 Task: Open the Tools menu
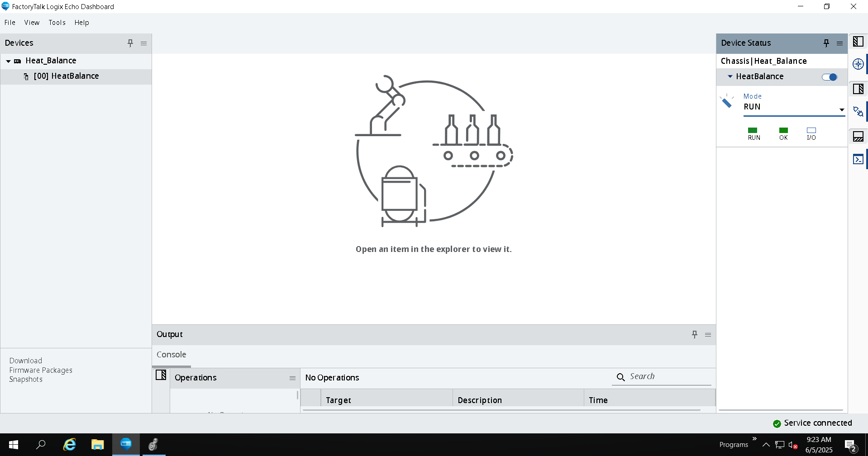point(57,23)
